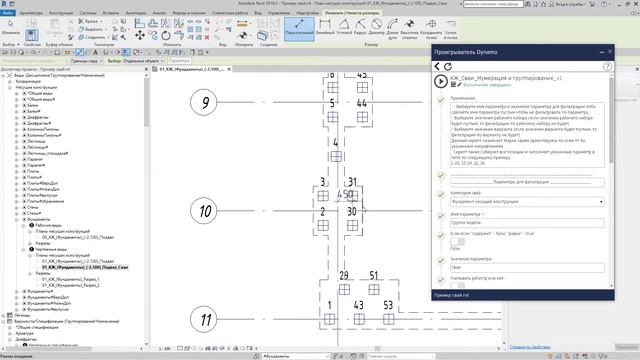
Task: Click the drawing view horizontal scrollbar
Action: click(x=378, y=349)
